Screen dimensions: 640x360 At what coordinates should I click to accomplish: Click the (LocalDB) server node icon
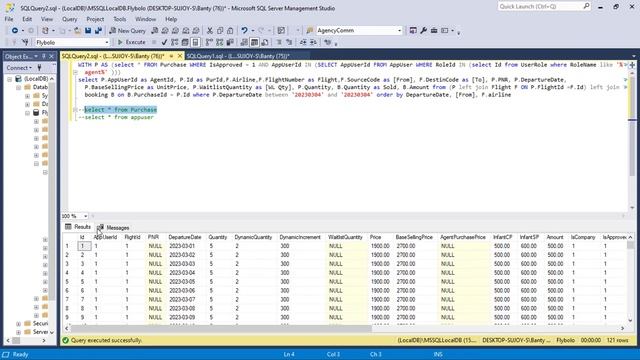[18, 78]
